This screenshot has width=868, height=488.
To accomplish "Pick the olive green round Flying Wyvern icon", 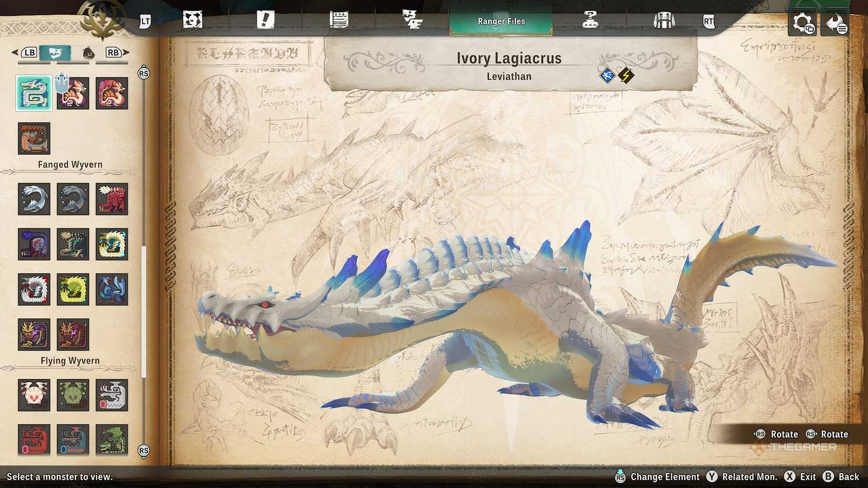I will point(73,395).
